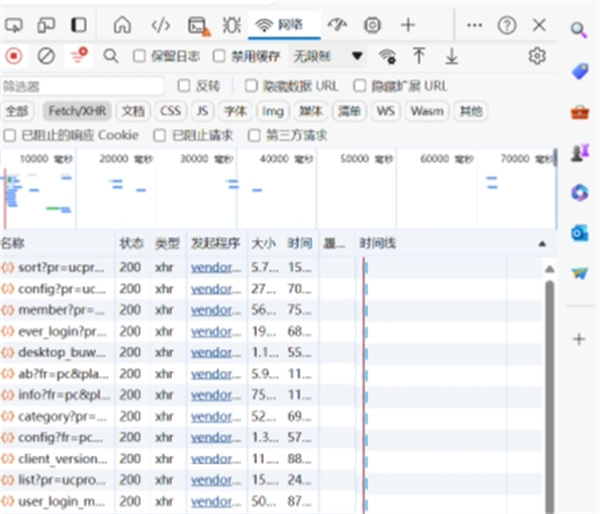Open the sidebar Search magnifier icon

click(x=579, y=30)
